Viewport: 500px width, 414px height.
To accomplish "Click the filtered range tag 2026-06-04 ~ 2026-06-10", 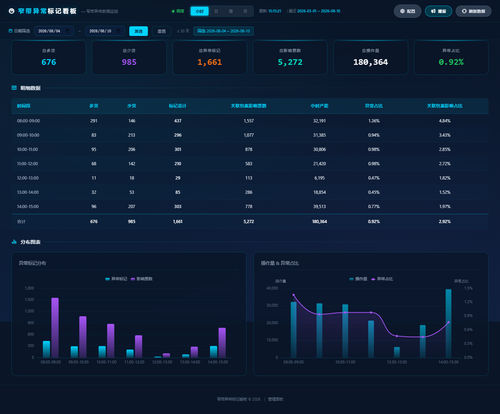I will 223,31.
